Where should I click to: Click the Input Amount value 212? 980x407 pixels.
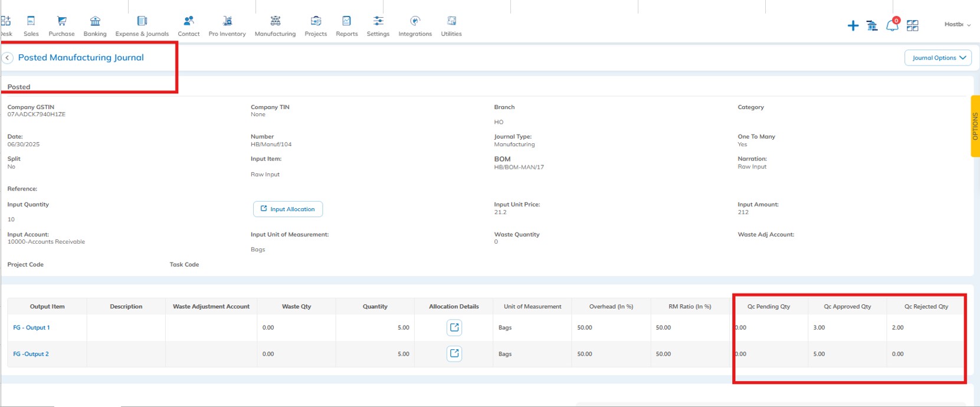743,212
